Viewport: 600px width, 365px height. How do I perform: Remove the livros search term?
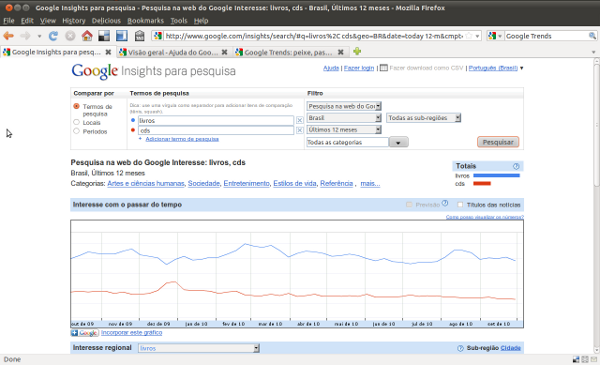(300, 120)
